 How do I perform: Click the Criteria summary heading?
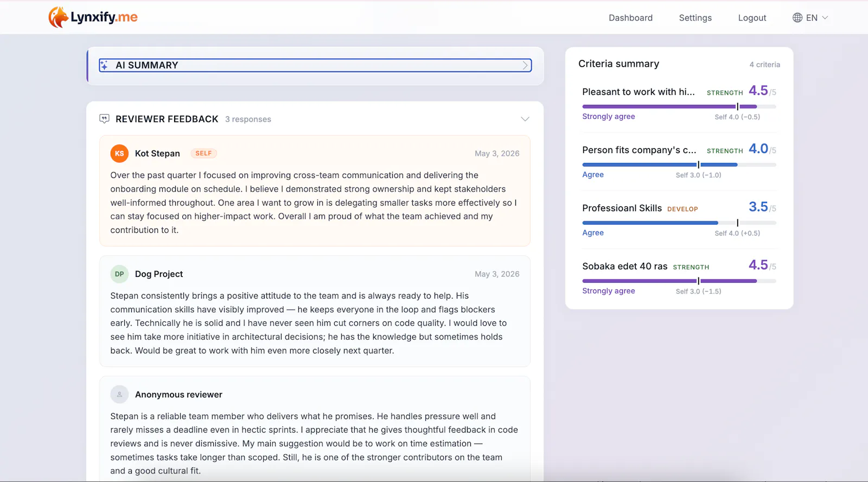pyautogui.click(x=618, y=64)
